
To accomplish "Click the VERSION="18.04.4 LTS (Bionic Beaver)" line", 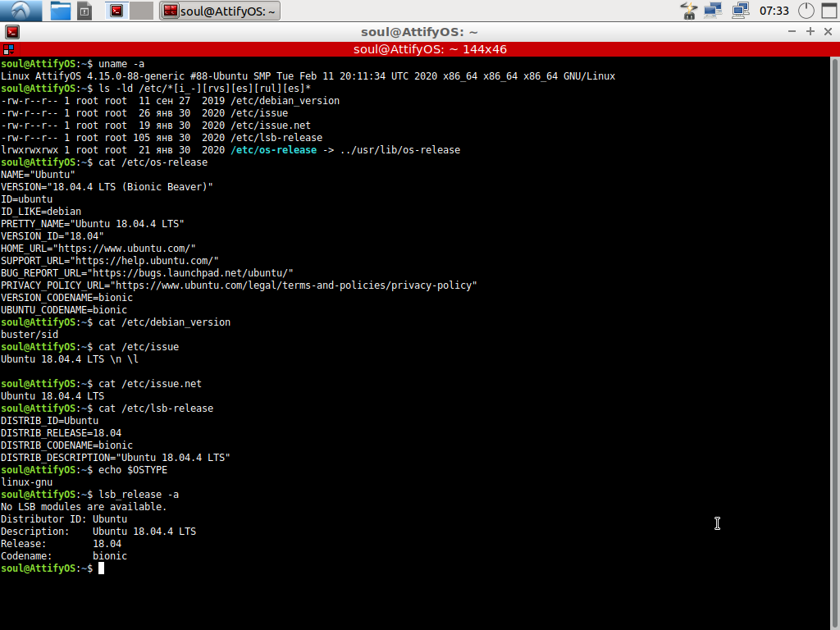I will click(107, 187).
